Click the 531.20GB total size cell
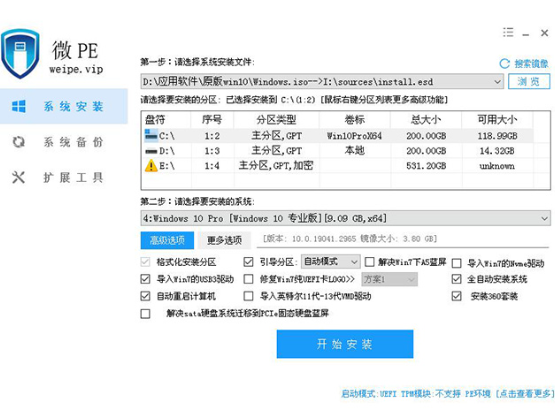 click(x=426, y=166)
